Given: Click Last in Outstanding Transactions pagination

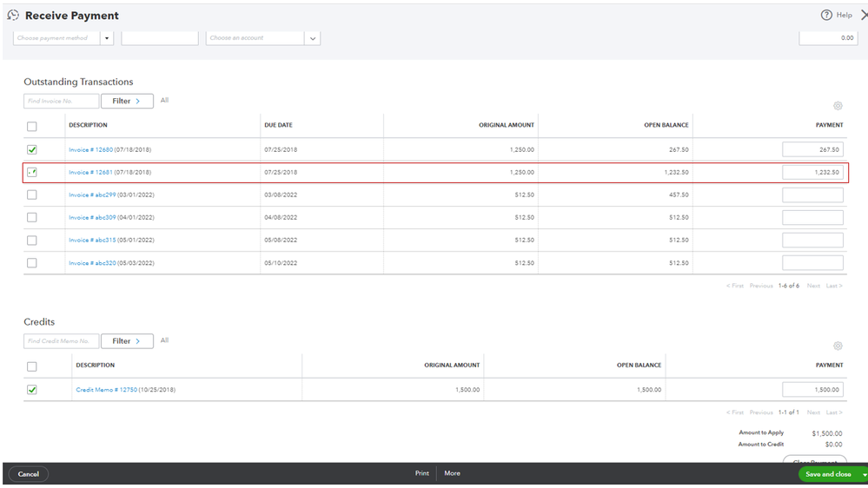Looking at the screenshot, I should pos(834,286).
